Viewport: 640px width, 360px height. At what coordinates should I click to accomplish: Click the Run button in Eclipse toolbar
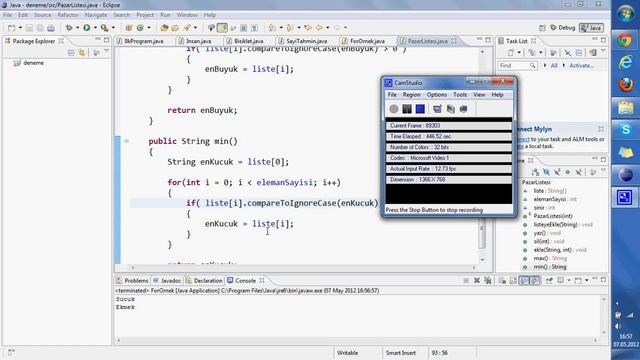87,28
